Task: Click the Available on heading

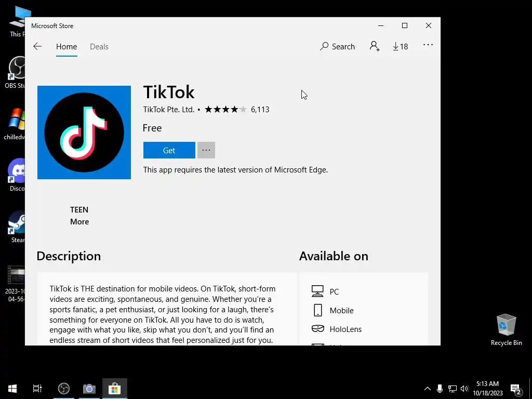Action: pyautogui.click(x=334, y=256)
